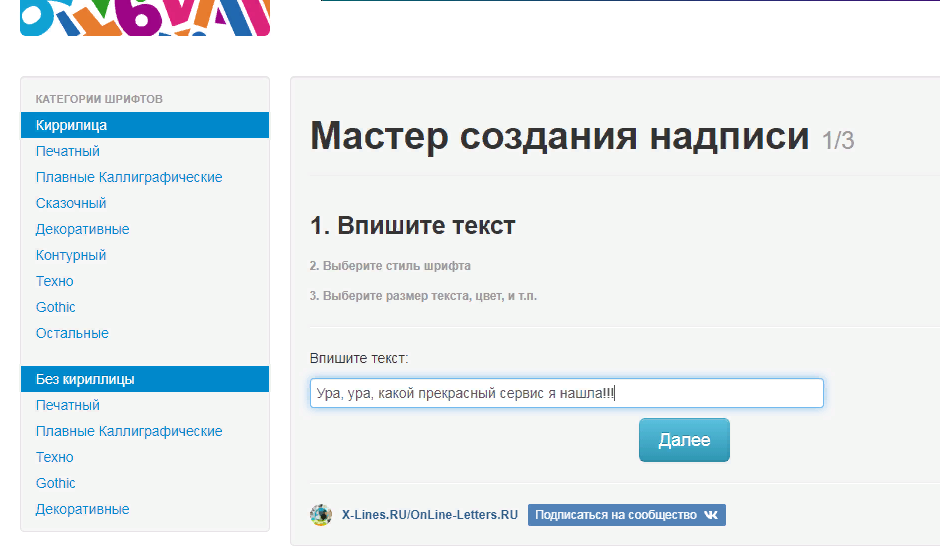Click the X-Lines.RU community avatar icon
The width and height of the screenshot is (940, 555).
click(321, 515)
